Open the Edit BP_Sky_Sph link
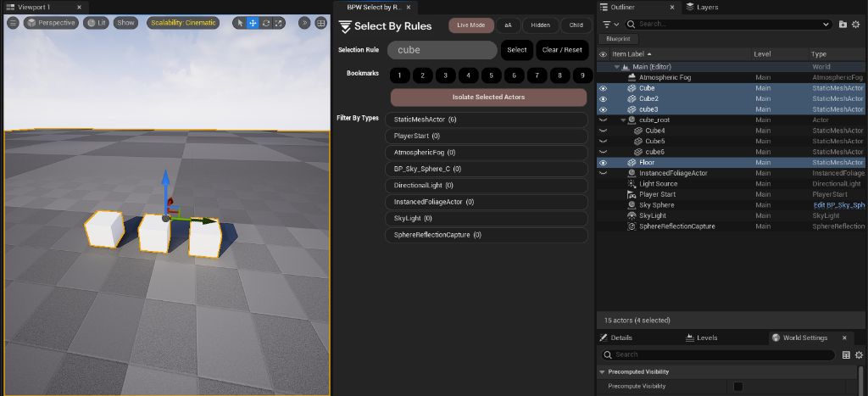Viewport: 868px width, 396px height. [838, 205]
